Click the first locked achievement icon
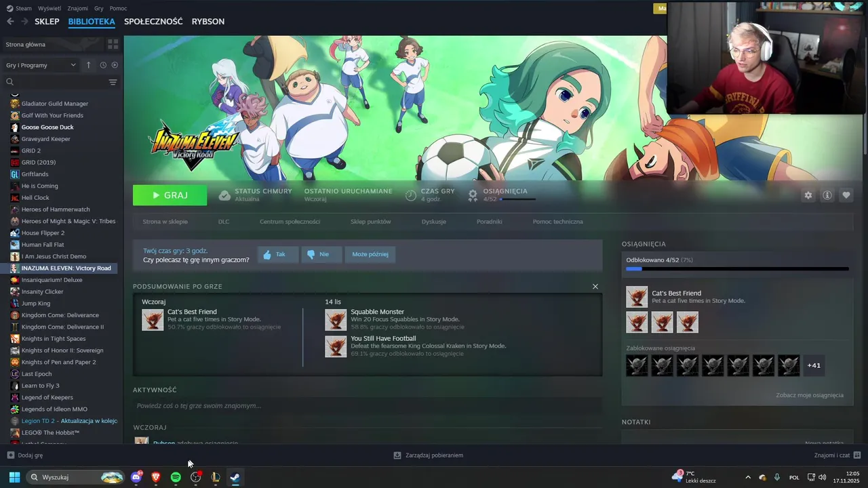The height and width of the screenshot is (488, 868). tap(637, 365)
